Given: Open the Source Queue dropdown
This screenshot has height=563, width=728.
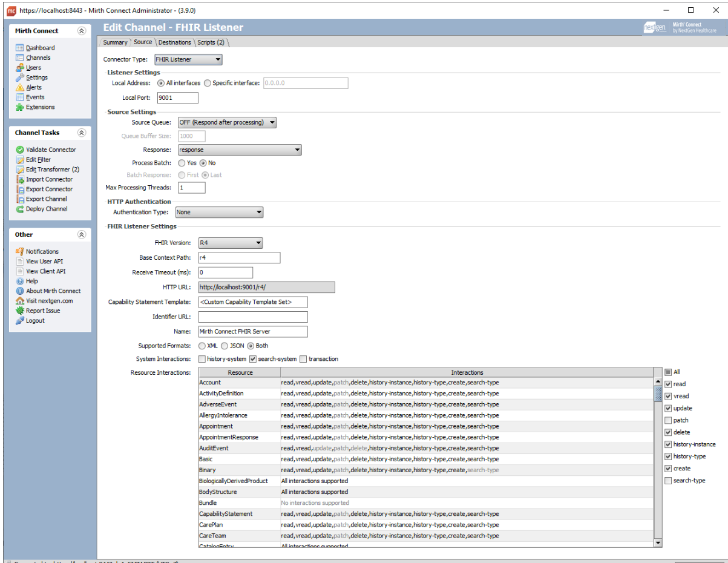Looking at the screenshot, I should 227,122.
